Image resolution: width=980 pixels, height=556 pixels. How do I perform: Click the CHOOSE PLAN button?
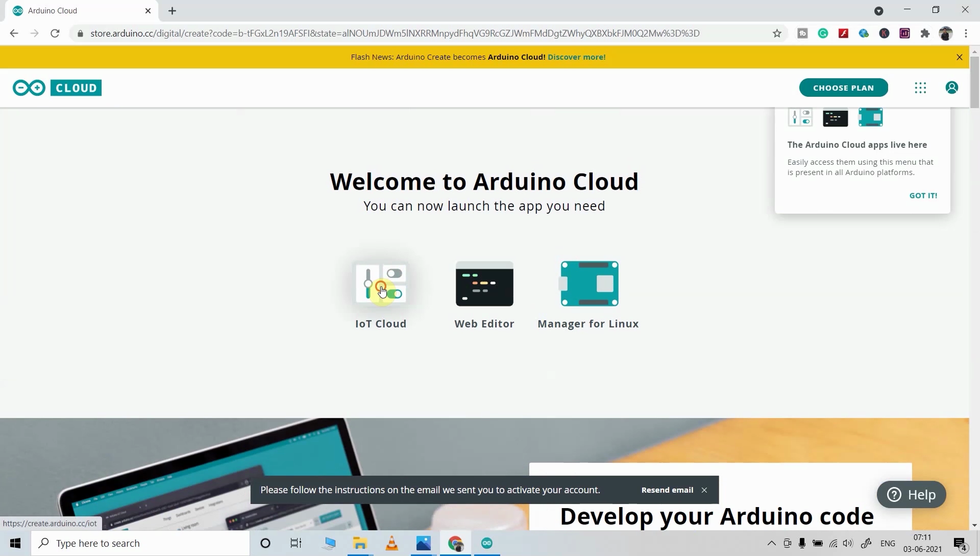(843, 87)
